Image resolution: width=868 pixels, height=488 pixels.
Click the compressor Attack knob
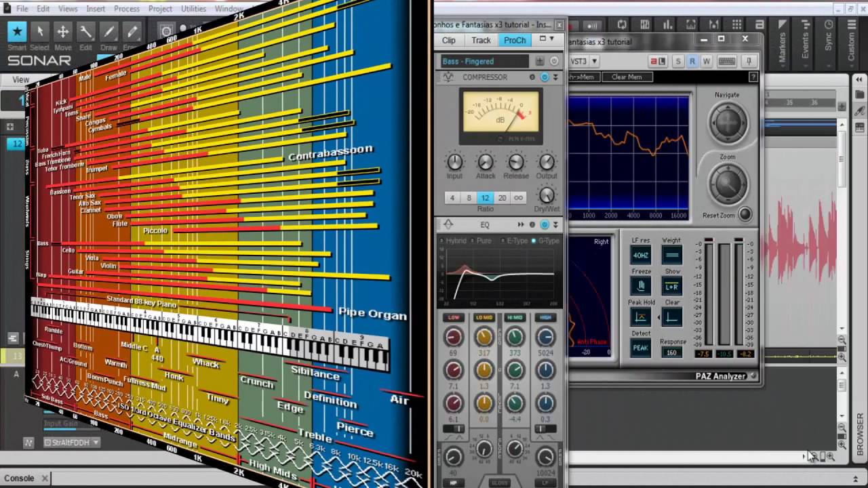pyautogui.click(x=486, y=162)
